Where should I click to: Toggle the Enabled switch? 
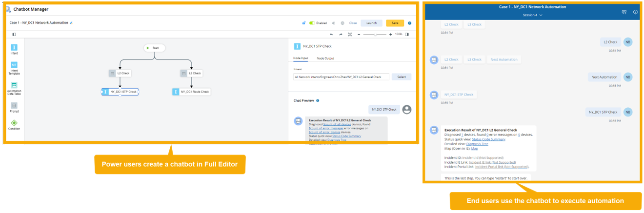click(x=312, y=23)
